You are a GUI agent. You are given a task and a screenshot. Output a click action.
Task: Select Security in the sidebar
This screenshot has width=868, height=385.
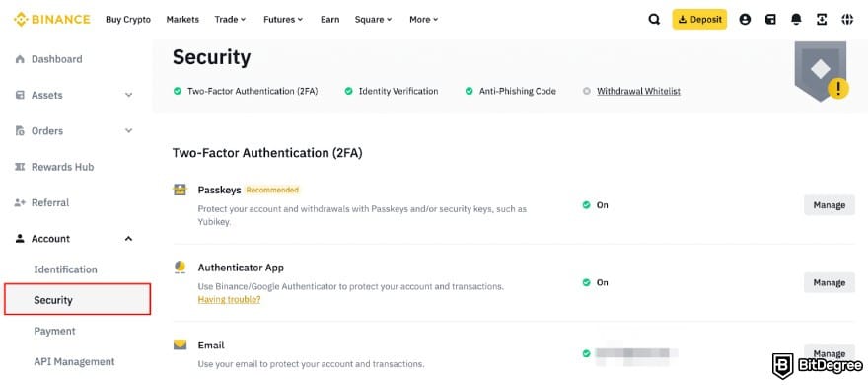click(77, 300)
